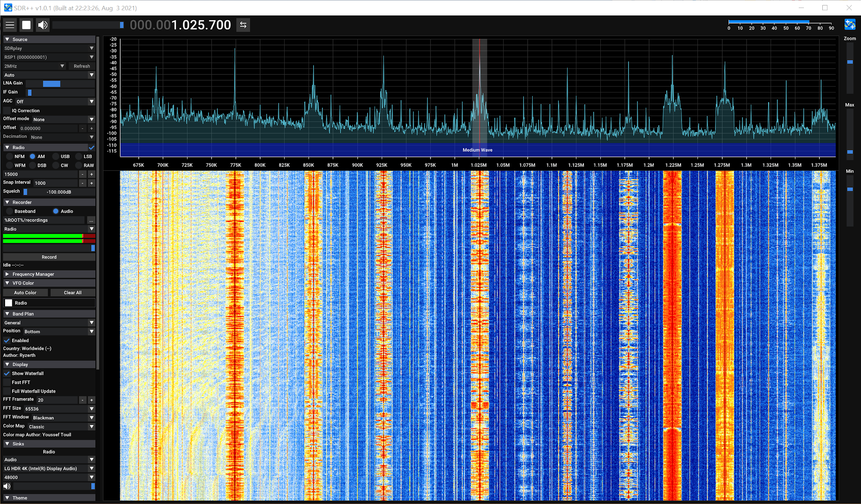Enable IQ Correction
Viewport: 861px width, 504px height.
click(7, 110)
